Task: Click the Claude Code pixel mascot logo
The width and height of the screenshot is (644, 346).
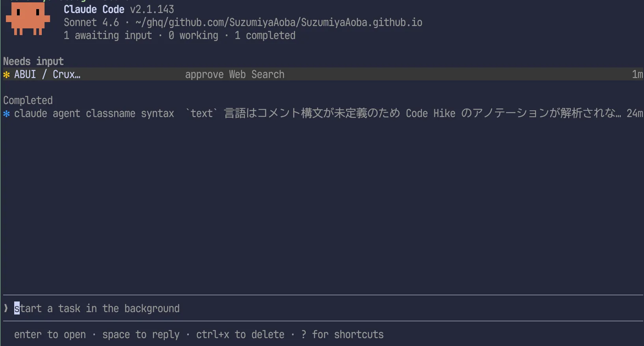Action: 28,18
